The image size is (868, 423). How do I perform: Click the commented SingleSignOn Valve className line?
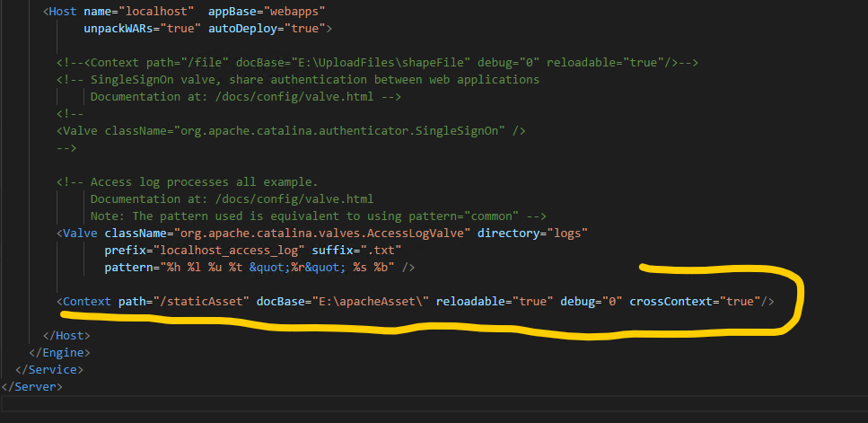coord(291,131)
